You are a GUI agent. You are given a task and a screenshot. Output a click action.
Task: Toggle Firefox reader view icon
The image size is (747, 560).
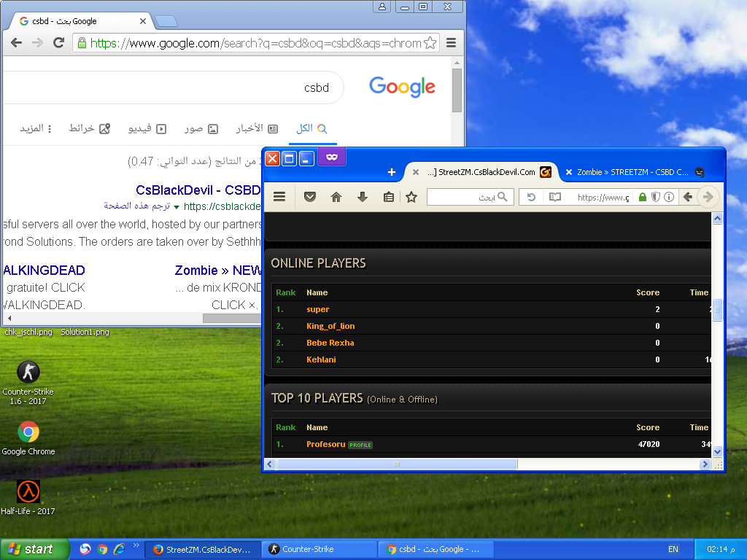pyautogui.click(x=555, y=197)
